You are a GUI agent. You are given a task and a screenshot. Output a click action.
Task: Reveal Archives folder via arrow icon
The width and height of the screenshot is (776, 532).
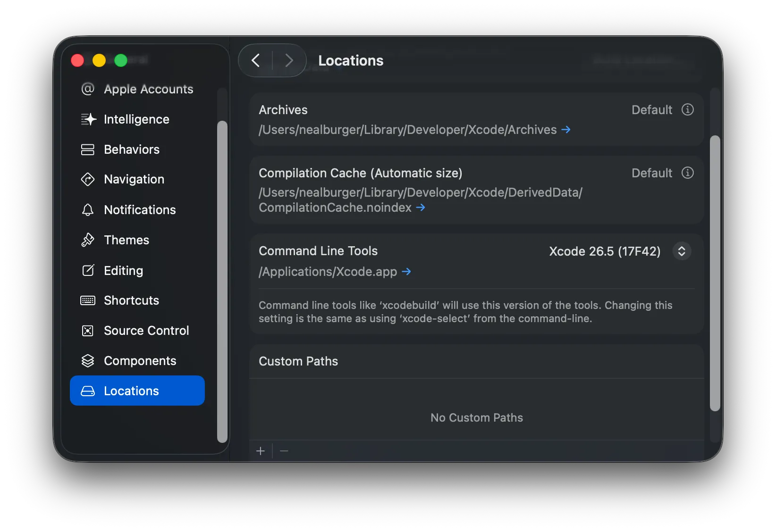coord(566,130)
